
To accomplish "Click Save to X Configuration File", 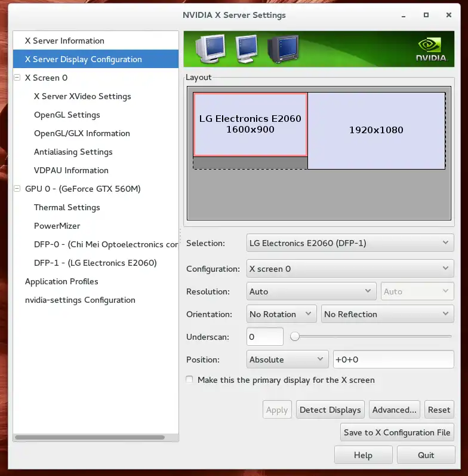I will (397, 432).
